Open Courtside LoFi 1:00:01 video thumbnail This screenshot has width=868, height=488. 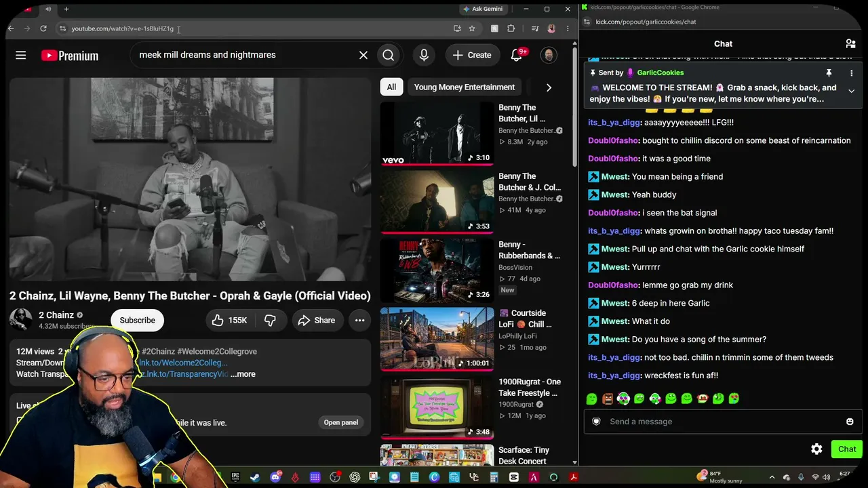pyautogui.click(x=437, y=339)
